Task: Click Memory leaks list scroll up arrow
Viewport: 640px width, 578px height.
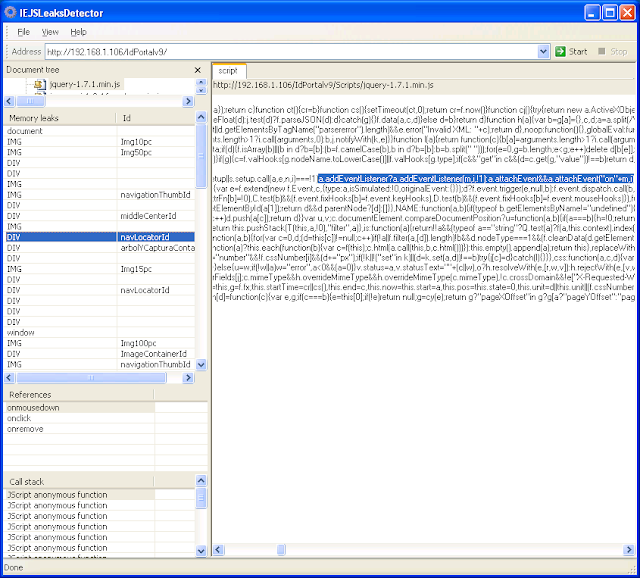Action: click(x=201, y=117)
